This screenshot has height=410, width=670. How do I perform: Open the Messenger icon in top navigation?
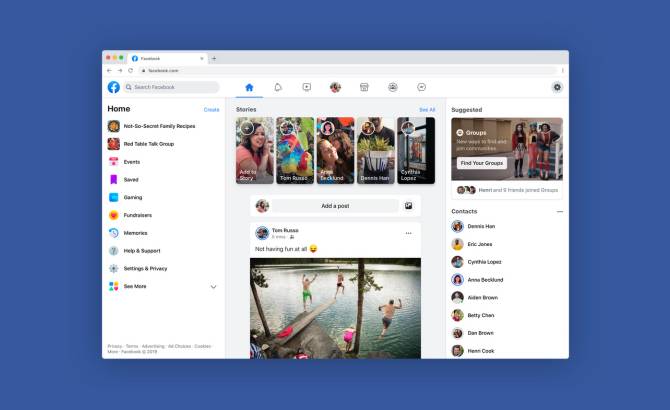click(x=422, y=87)
